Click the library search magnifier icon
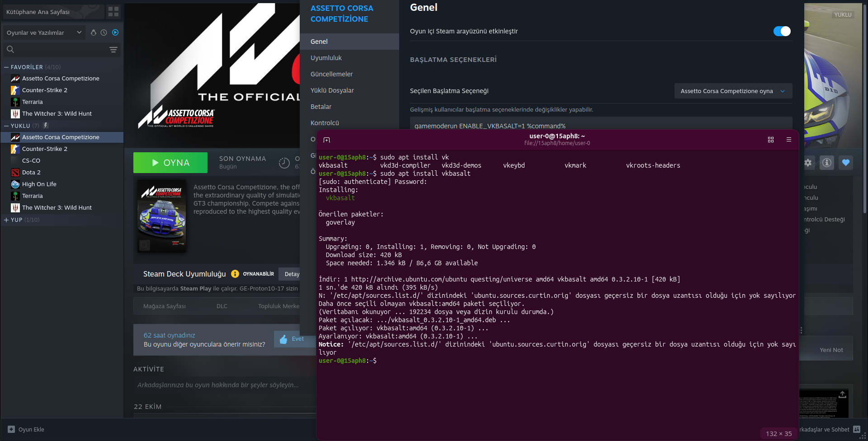This screenshot has width=868, height=441. (x=10, y=49)
